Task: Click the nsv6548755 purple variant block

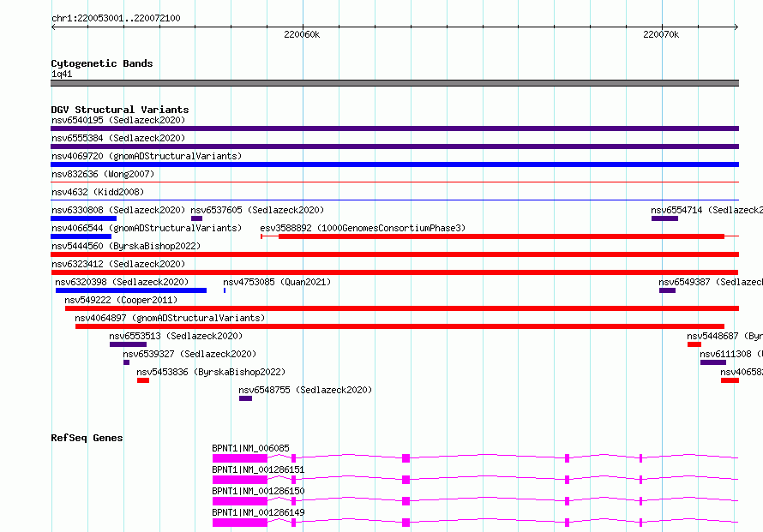Action: 245,398
